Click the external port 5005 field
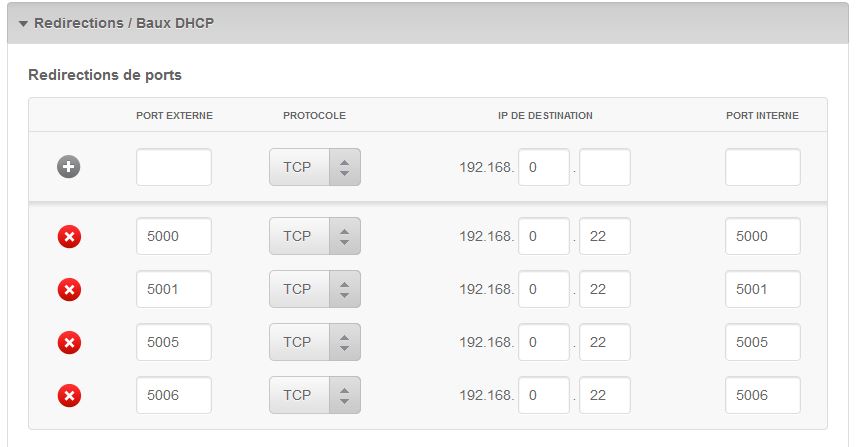Screen dimensions: 857x447 174,342
